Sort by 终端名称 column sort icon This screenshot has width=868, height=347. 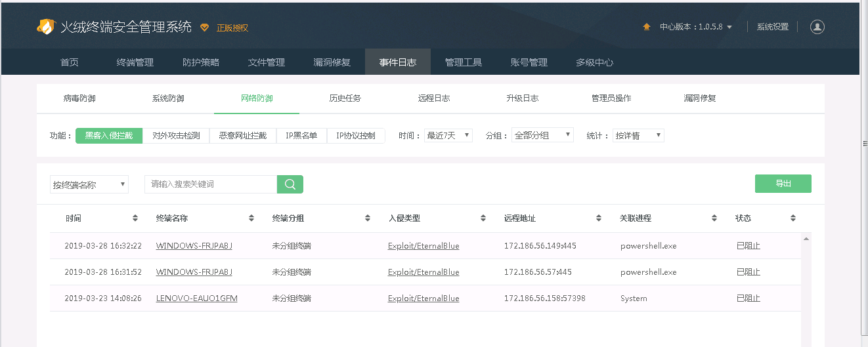tap(251, 218)
